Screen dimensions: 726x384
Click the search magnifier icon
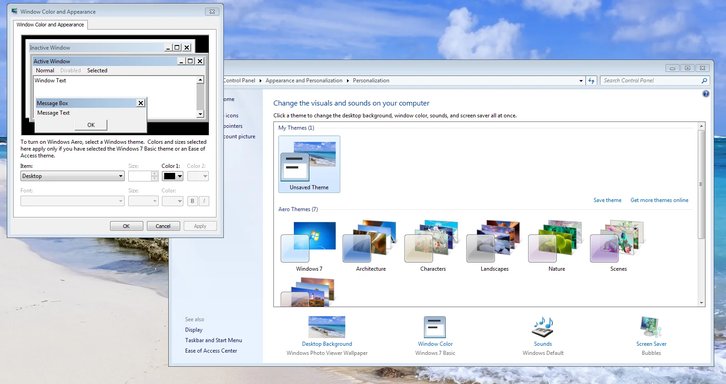(704, 81)
